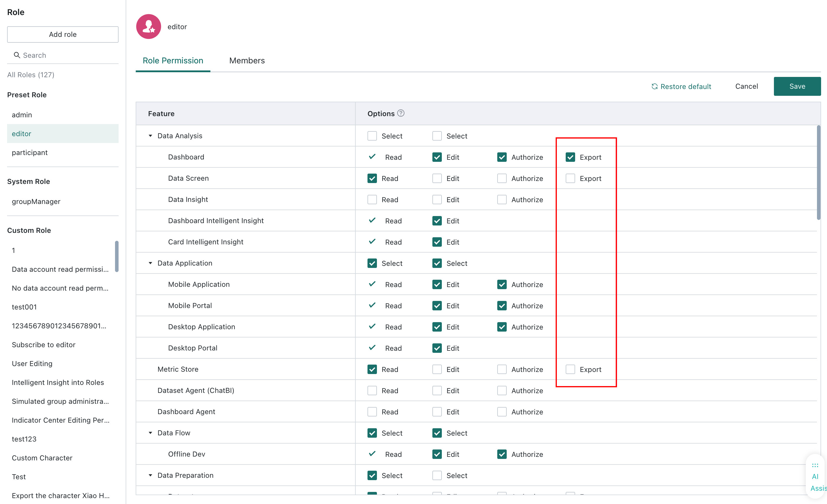The height and width of the screenshot is (504, 827).
Task: Click the editor role avatar icon
Action: pos(148,27)
